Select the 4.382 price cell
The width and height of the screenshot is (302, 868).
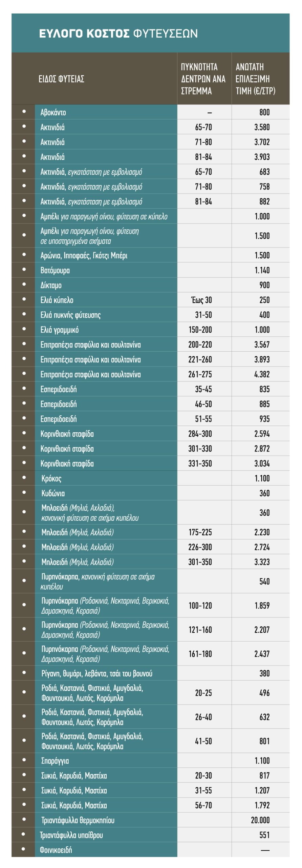pyautogui.click(x=262, y=374)
